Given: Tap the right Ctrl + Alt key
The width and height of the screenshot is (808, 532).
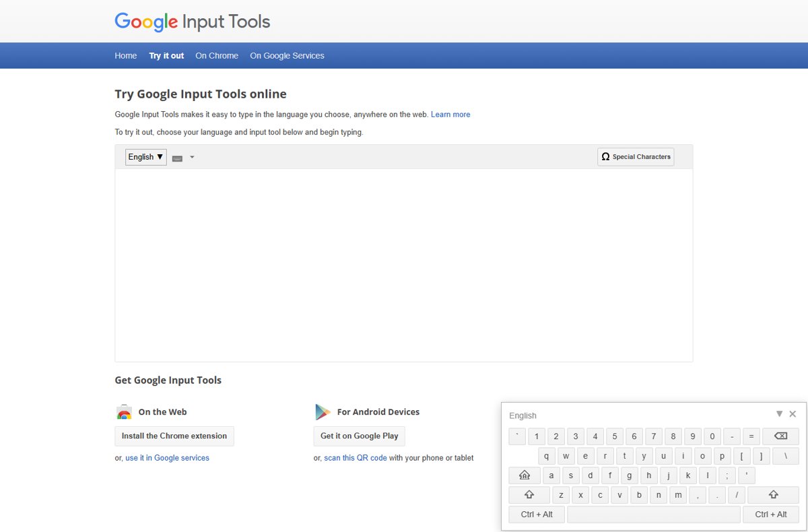Looking at the screenshot, I should [771, 514].
